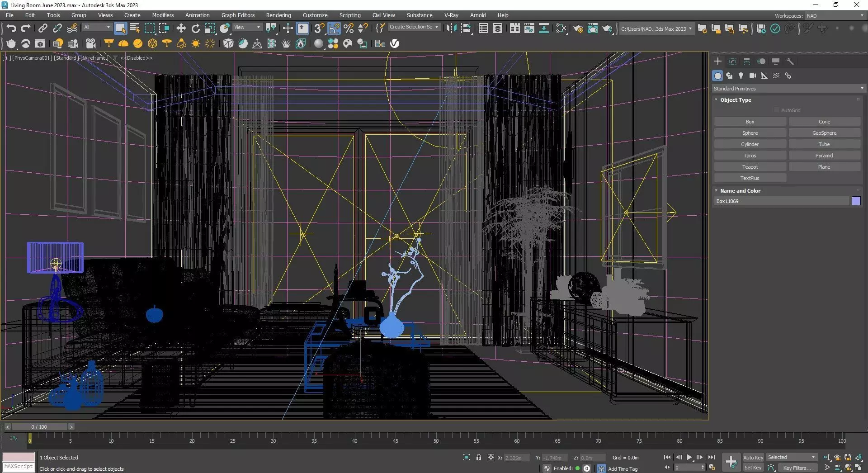Open the V-Ray menu
Image resolution: width=868 pixels, height=473 pixels.
pyautogui.click(x=451, y=15)
